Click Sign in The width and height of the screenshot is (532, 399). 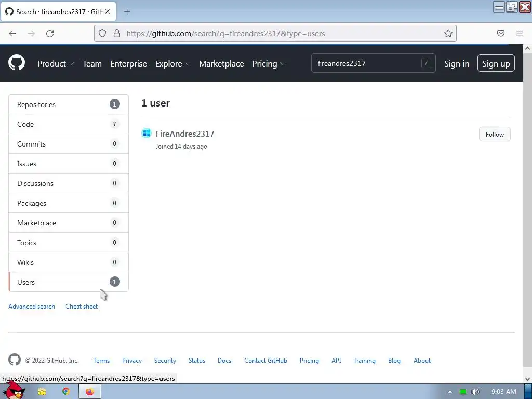point(457,64)
